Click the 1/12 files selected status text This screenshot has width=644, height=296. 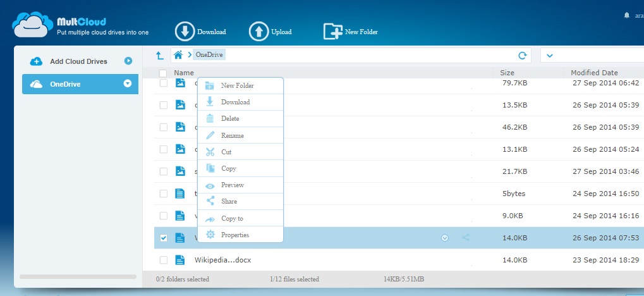(x=294, y=279)
